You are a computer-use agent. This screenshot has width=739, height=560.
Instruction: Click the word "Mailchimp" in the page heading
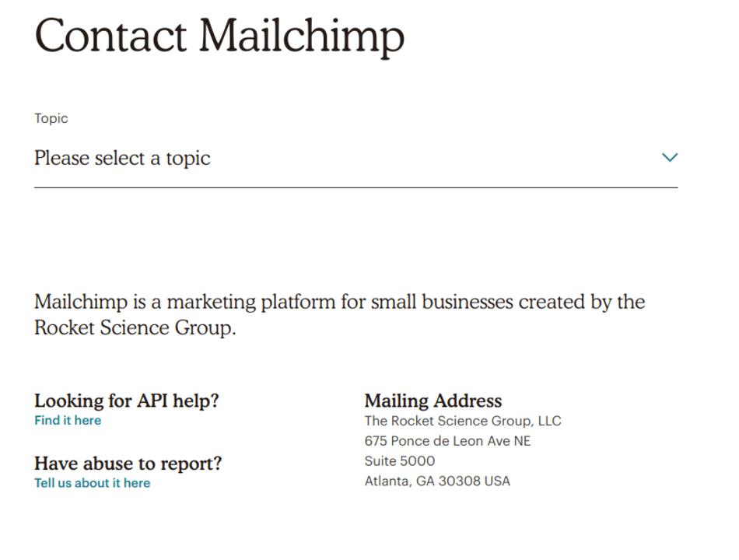point(302,36)
